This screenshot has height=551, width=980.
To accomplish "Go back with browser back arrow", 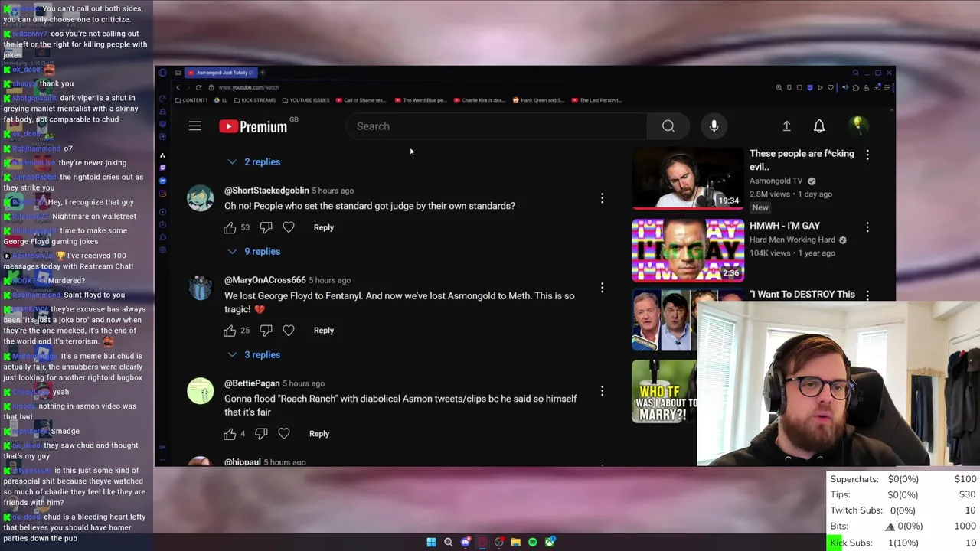I will click(x=178, y=87).
